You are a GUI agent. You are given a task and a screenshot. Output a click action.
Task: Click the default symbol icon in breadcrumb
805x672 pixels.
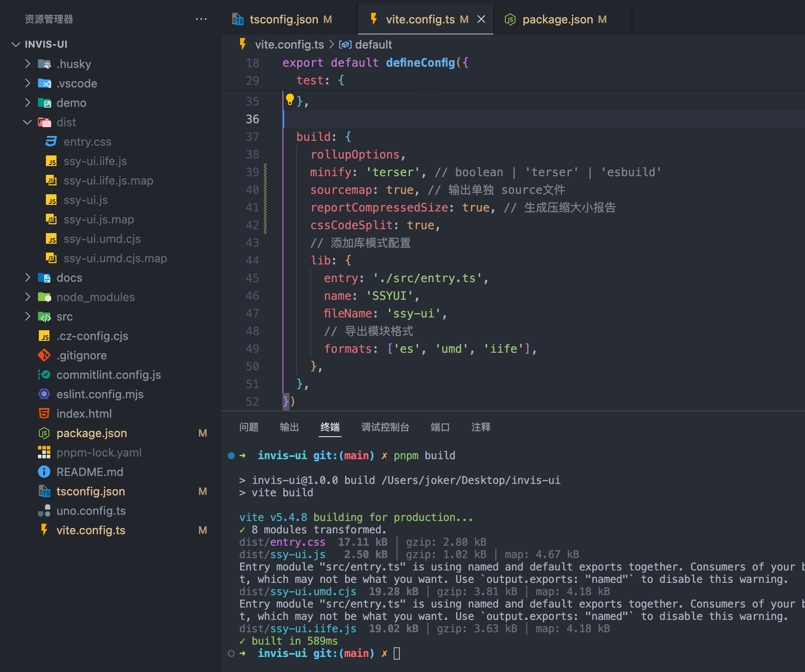(x=345, y=45)
